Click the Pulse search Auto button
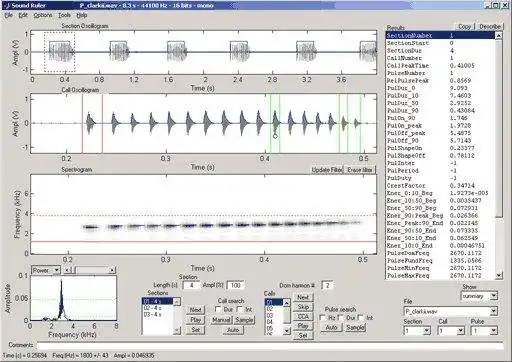512x362 pixels. pos(331,328)
